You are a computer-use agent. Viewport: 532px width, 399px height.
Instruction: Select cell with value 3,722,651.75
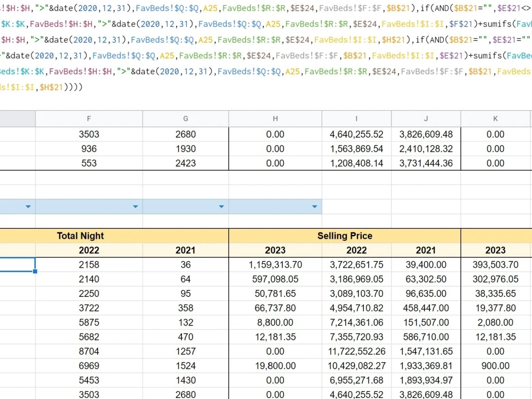click(x=356, y=264)
